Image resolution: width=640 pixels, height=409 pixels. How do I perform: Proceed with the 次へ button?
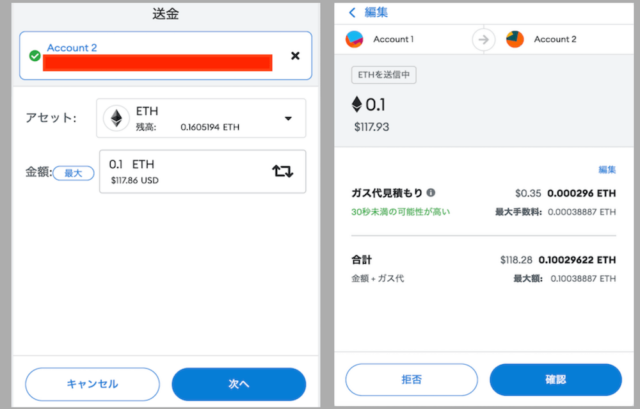(239, 384)
